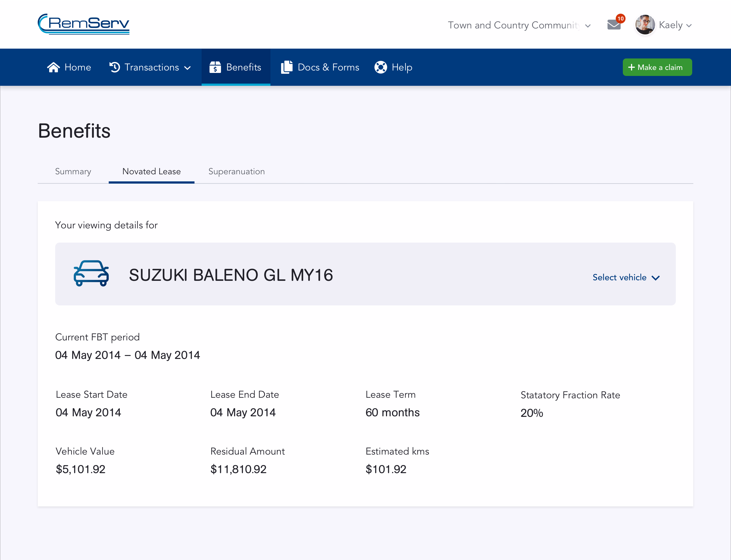Click the Help lifebuoy icon
Screen dimensions: 731x560
(380, 67)
